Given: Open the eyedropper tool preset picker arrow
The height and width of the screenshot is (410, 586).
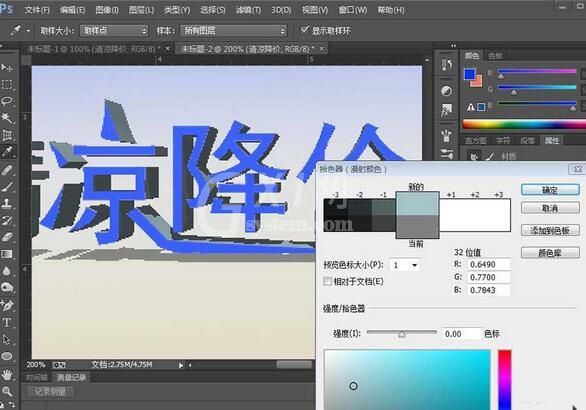Looking at the screenshot, I should 28,31.
